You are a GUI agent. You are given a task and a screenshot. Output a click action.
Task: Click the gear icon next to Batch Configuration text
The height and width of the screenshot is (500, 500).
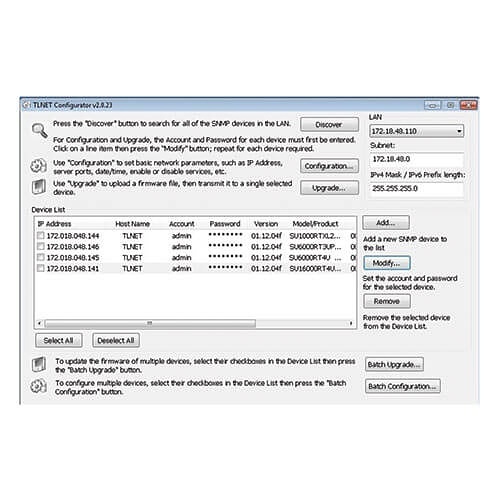(x=38, y=386)
